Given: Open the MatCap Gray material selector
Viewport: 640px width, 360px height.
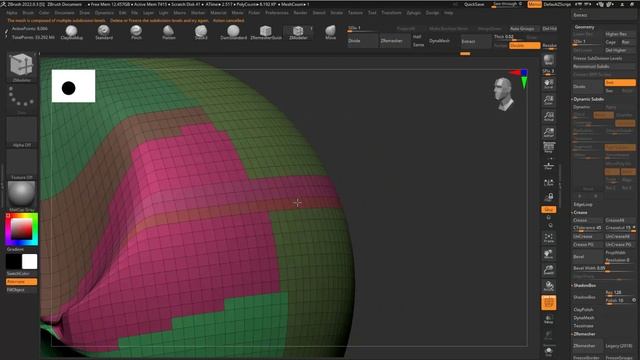Looking at the screenshot, I should 21,196.
